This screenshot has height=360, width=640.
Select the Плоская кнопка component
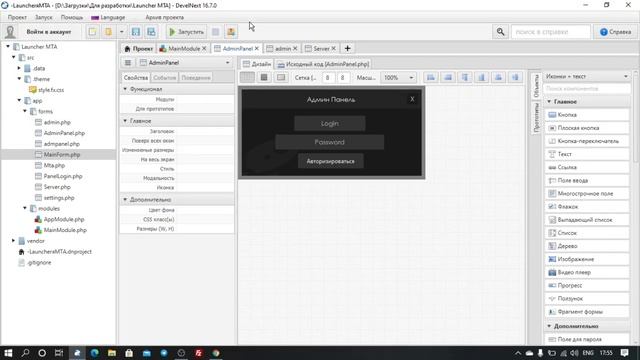pos(587,128)
